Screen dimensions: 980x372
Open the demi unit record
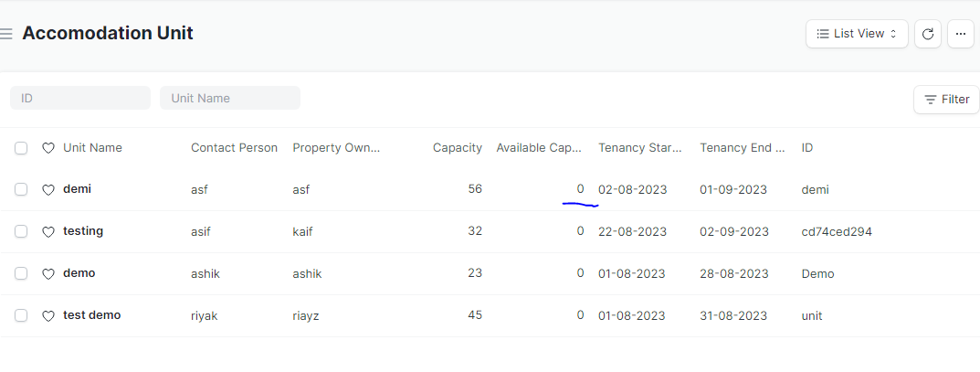[77, 189]
